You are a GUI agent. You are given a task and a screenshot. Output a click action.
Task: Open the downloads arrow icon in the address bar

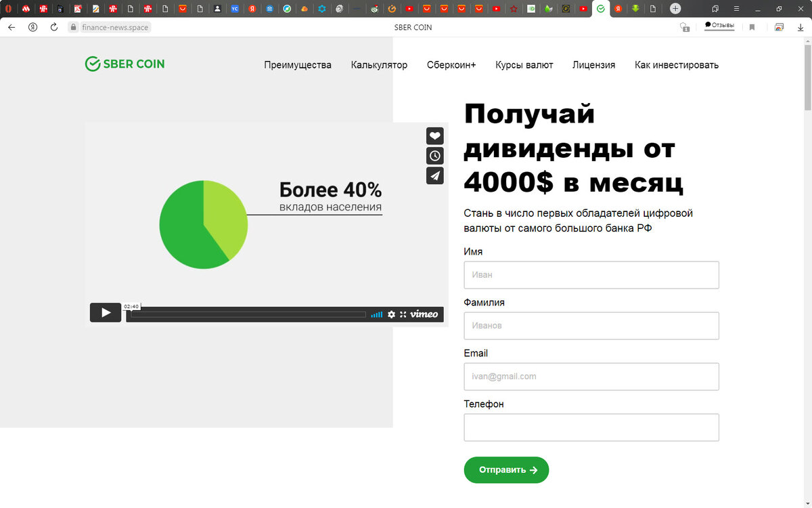point(800,27)
